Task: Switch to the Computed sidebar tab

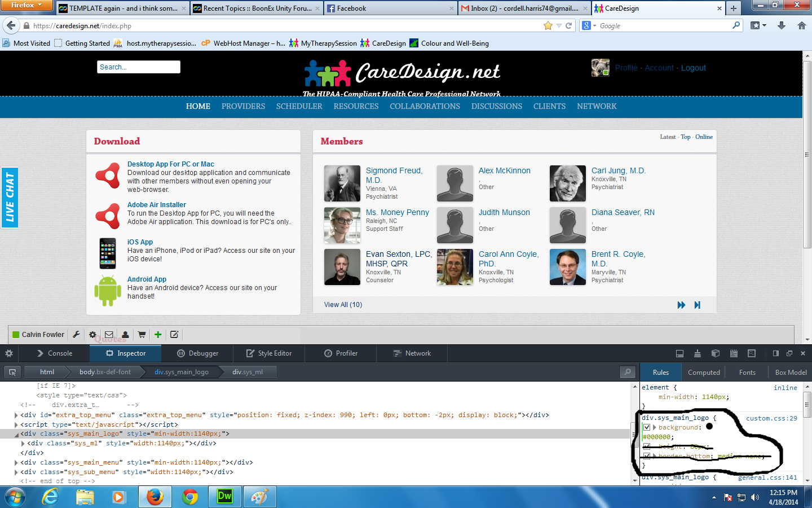Action: tap(704, 373)
